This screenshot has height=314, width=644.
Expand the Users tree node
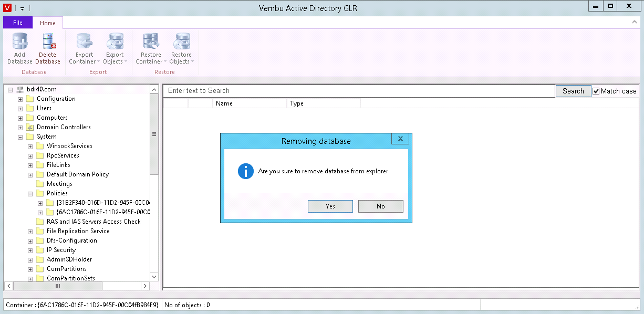click(20, 108)
